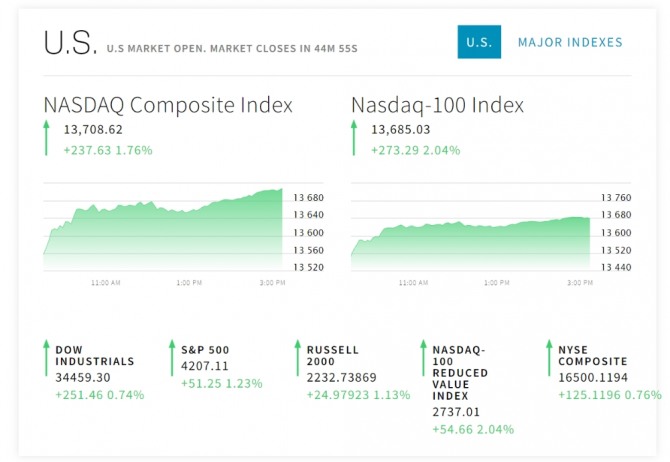Open the Russell 2000 quote link
The image size is (670, 462).
point(332,356)
